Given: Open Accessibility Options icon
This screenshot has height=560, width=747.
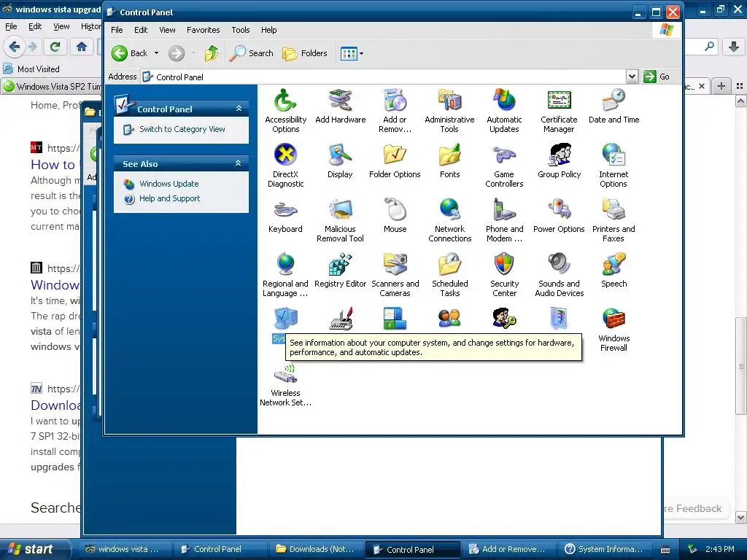Looking at the screenshot, I should pyautogui.click(x=285, y=111).
